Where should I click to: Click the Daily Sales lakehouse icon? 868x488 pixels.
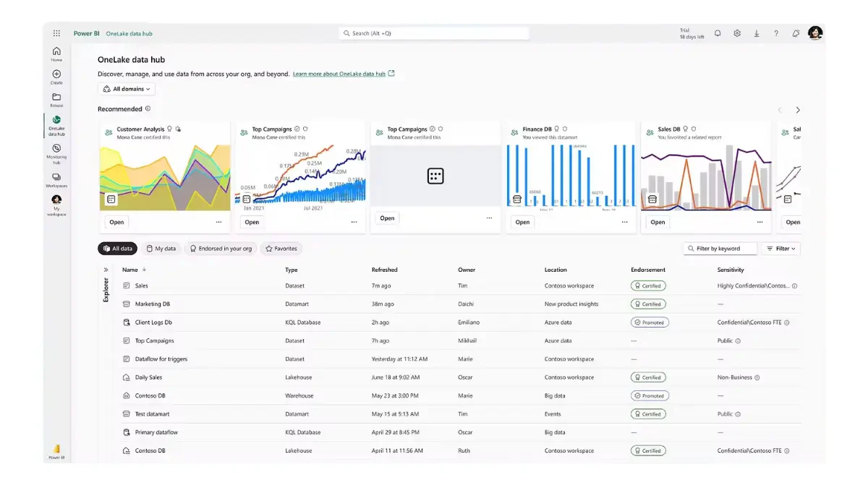click(127, 377)
